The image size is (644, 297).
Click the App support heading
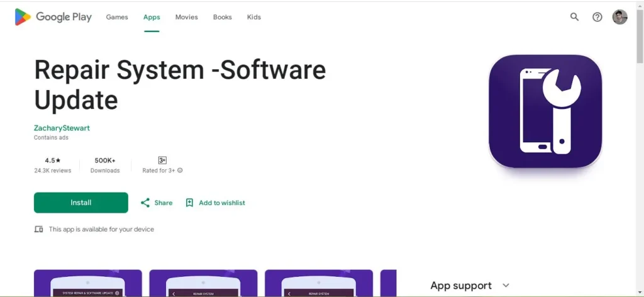coord(461,285)
